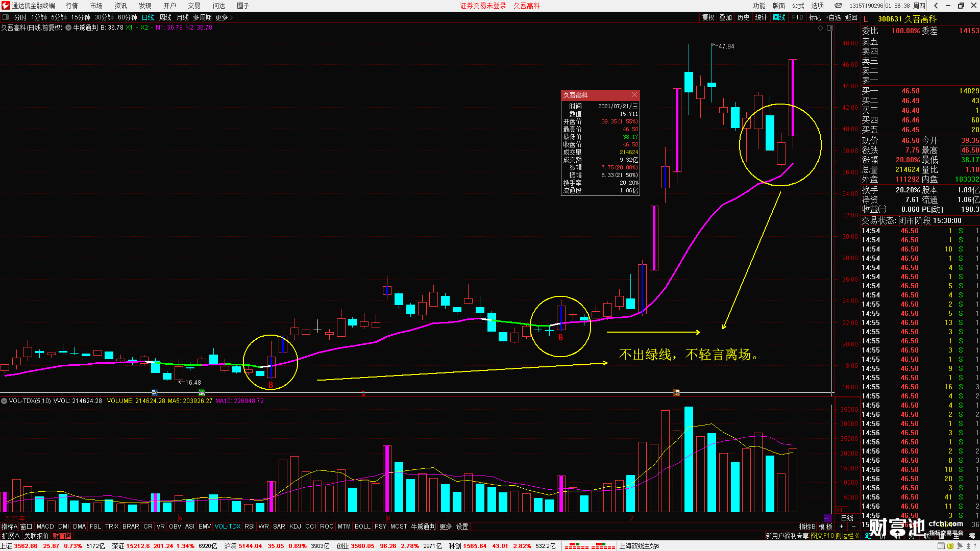The image size is (980, 551).
Task: Open the 行情 menu
Action: 71,6
